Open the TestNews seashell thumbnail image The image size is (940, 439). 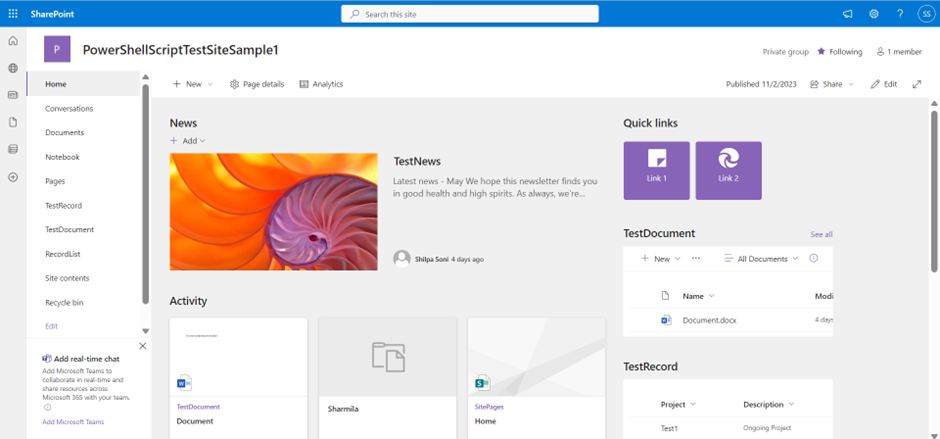pyautogui.click(x=273, y=211)
